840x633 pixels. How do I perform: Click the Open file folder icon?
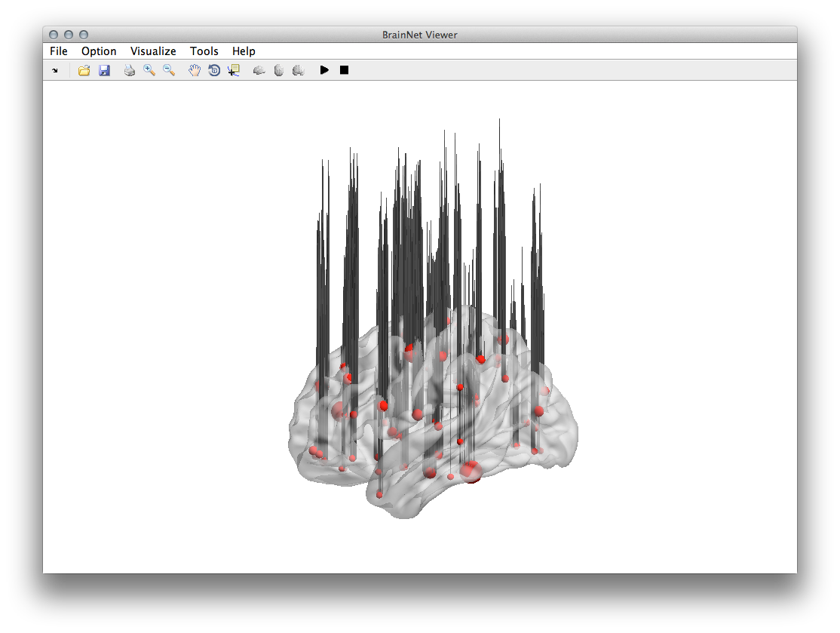pyautogui.click(x=84, y=70)
